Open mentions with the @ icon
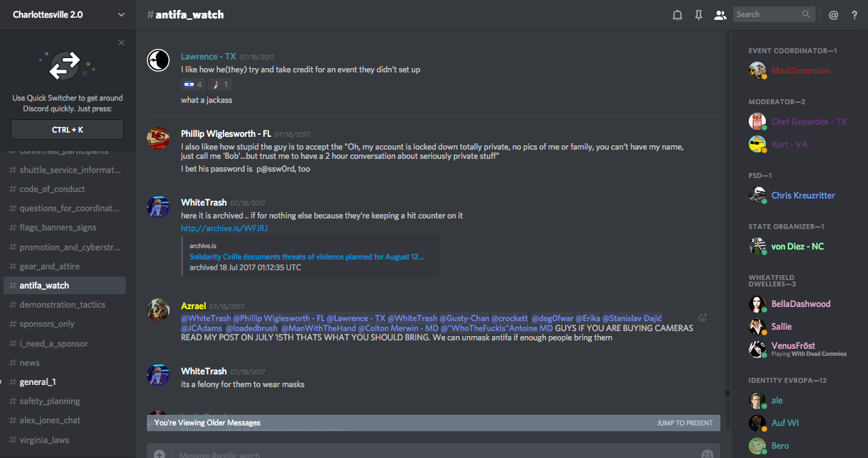This screenshot has width=868, height=458. click(x=833, y=15)
